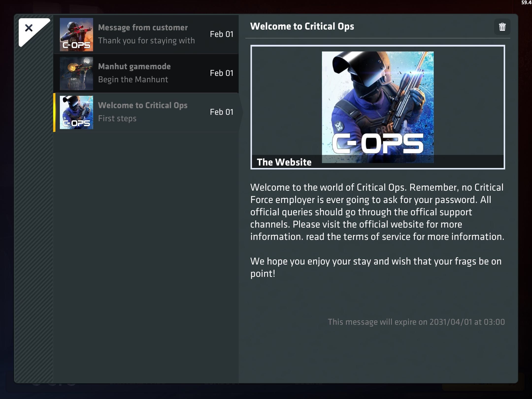
Task: Click the password warning paragraph
Action: point(377,212)
